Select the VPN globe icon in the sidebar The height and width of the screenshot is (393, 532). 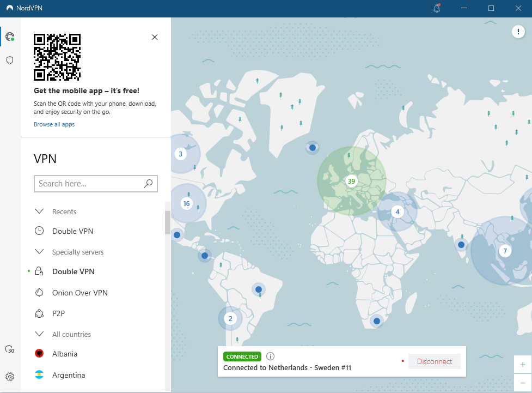(x=10, y=37)
